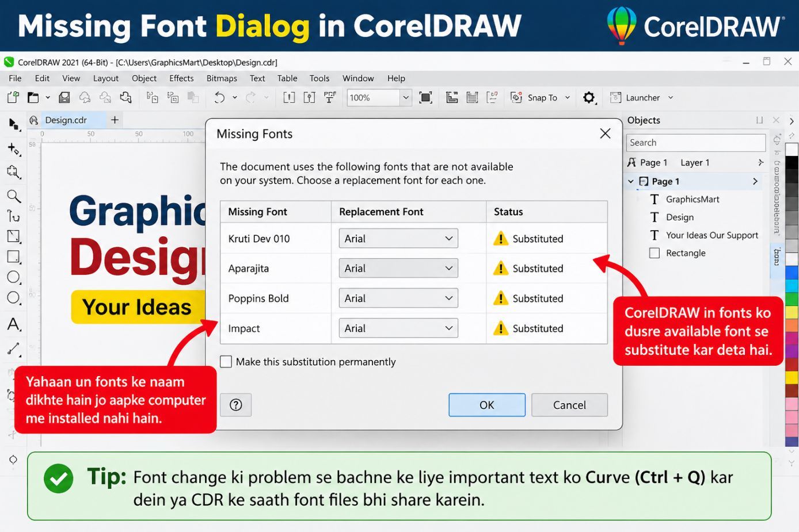Open replacement font dropdown for Kruti Dev 010
Viewport: 799px width, 532px height.
coord(398,239)
